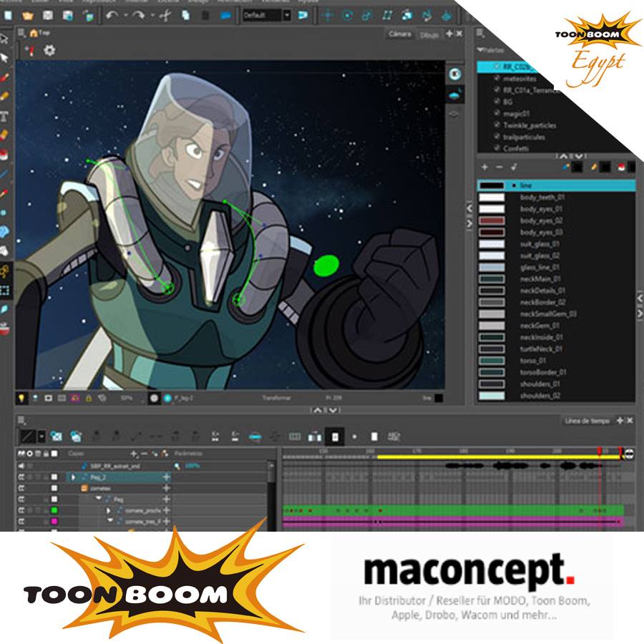Click the Copy icon in the top toolbar
This screenshot has width=644, height=644.
click(x=185, y=16)
